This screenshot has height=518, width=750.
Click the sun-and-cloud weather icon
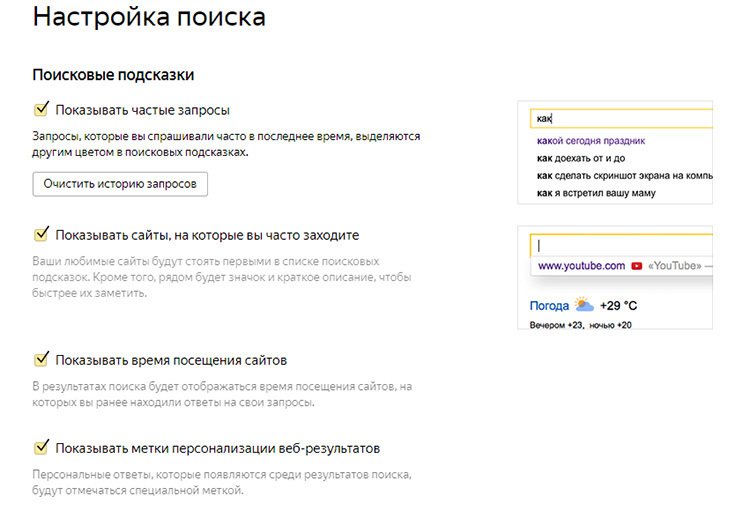click(x=584, y=305)
